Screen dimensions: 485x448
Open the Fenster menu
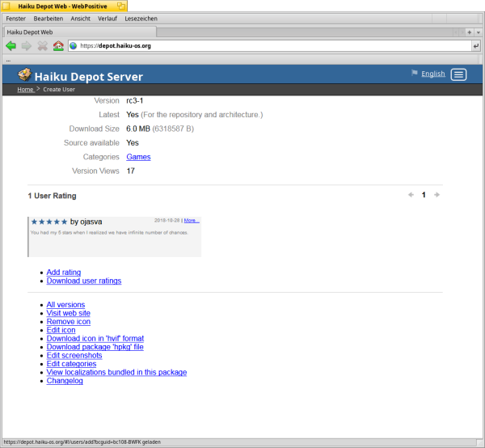point(15,18)
